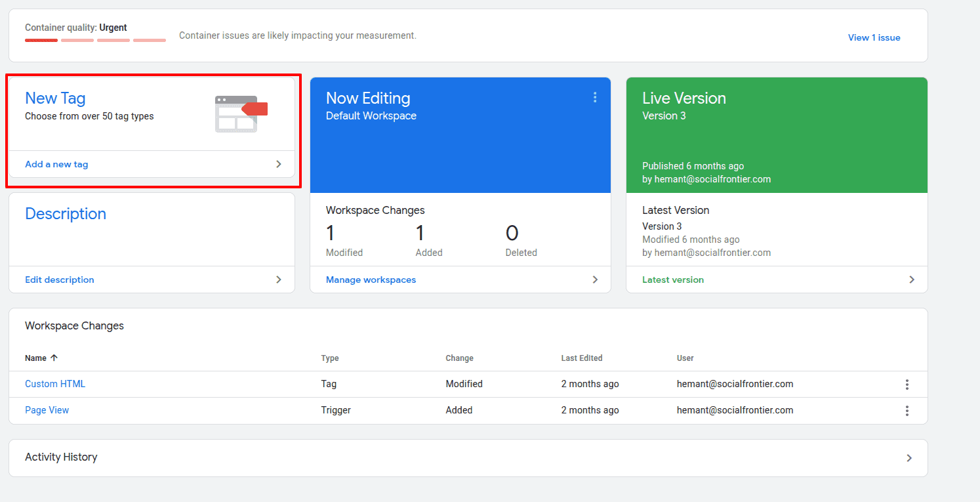The width and height of the screenshot is (980, 502).
Task: Click the sort arrow beside Name column
Action: coord(54,358)
